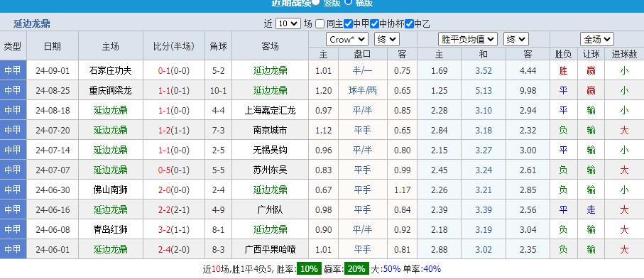Click the 20% cover rate badge
Screen dimensions: 644x279
pos(356,269)
